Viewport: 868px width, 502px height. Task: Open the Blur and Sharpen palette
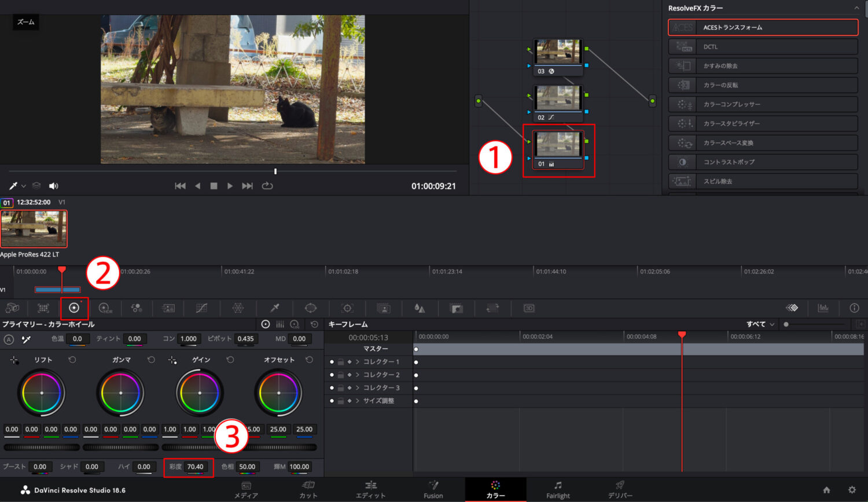[x=420, y=308]
